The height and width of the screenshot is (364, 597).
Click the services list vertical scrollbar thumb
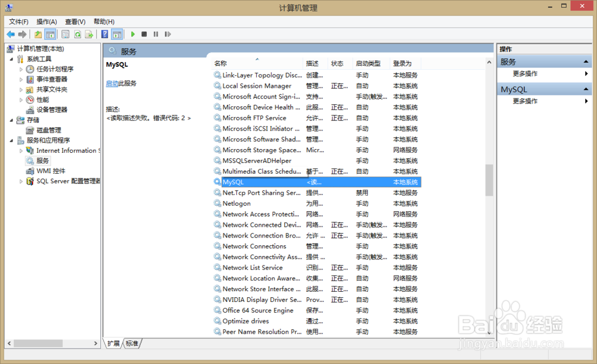coord(490,180)
